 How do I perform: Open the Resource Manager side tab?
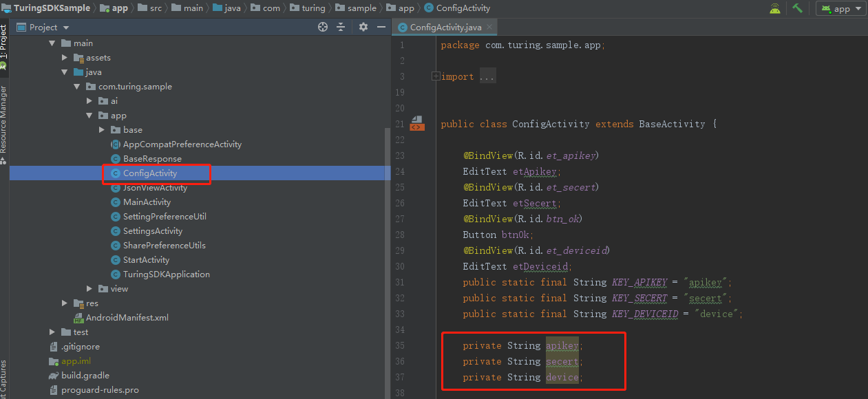point(3,118)
